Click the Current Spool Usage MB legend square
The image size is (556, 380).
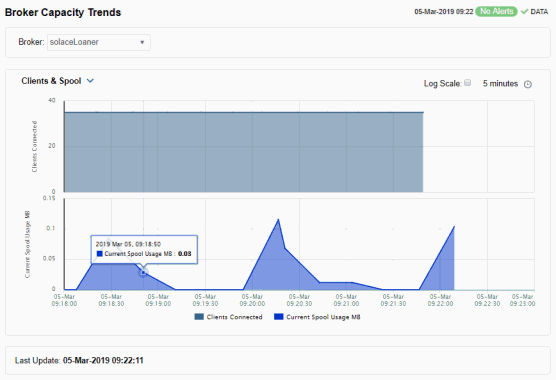point(279,317)
